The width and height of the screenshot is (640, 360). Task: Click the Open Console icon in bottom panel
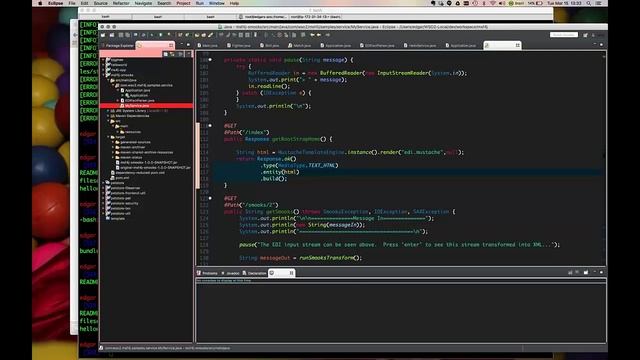point(586,272)
